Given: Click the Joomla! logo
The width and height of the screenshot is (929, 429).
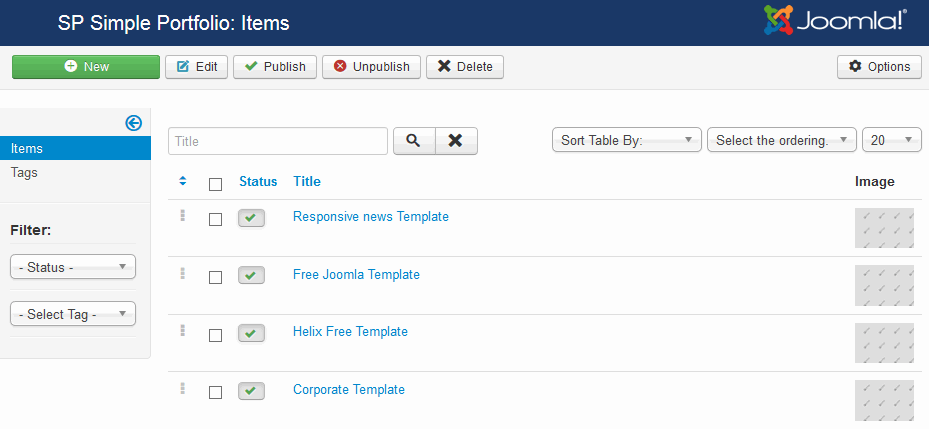Looking at the screenshot, I should tap(835, 21).
